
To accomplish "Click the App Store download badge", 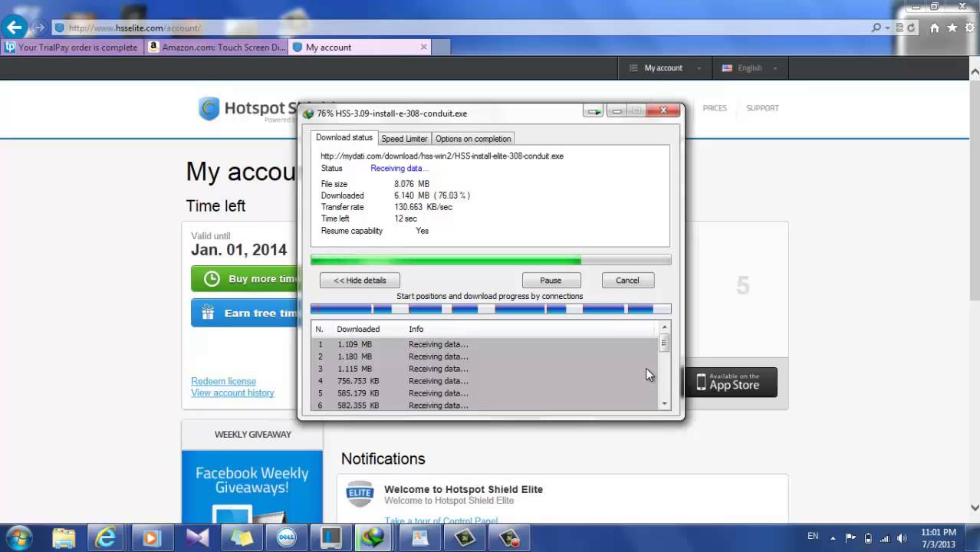I will [731, 382].
